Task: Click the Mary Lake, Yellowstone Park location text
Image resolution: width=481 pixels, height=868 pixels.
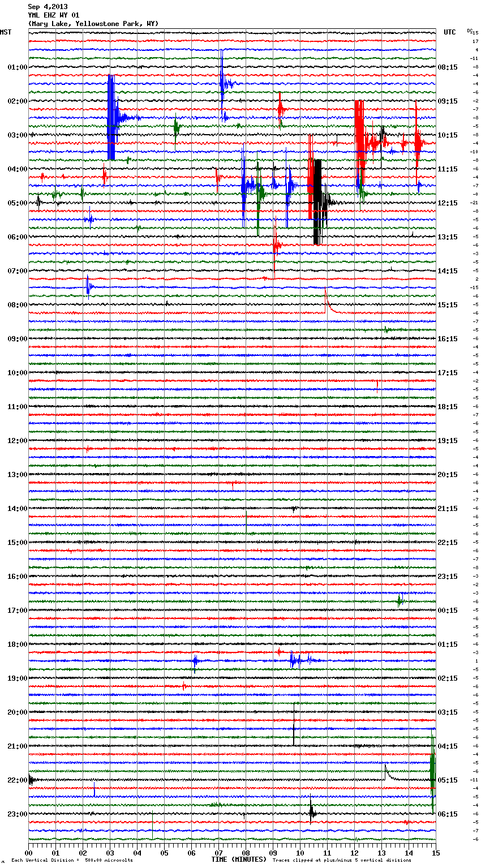Action: [93, 24]
